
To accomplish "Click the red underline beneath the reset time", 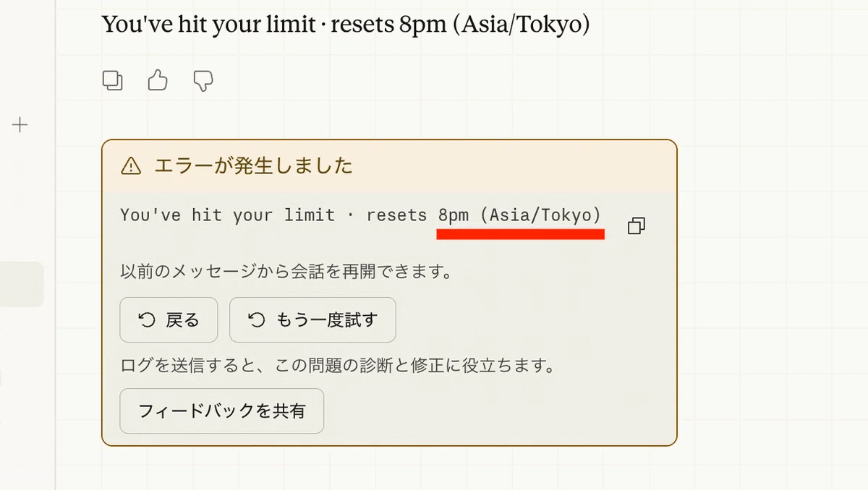I will pos(520,233).
